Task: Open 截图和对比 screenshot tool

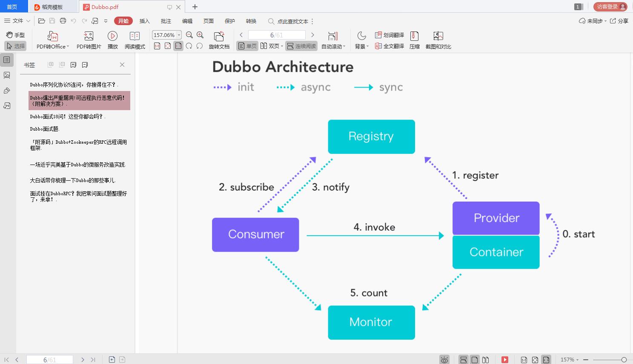Action: pos(438,36)
